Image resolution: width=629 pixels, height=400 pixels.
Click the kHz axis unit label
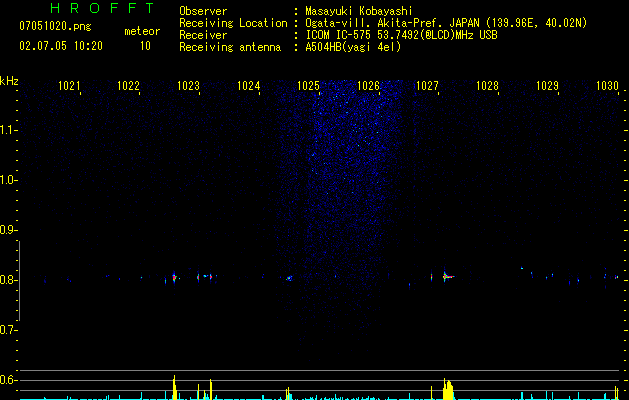[x=9, y=81]
